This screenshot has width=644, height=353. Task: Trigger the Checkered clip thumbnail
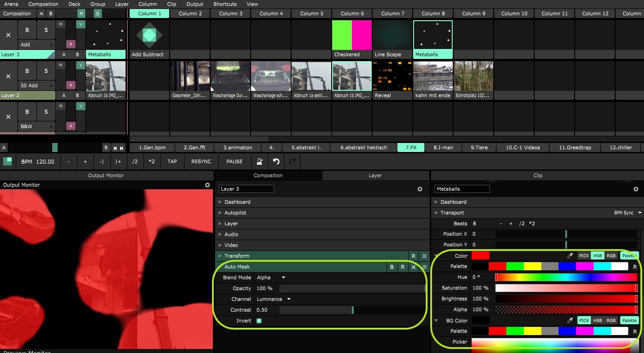[x=352, y=35]
